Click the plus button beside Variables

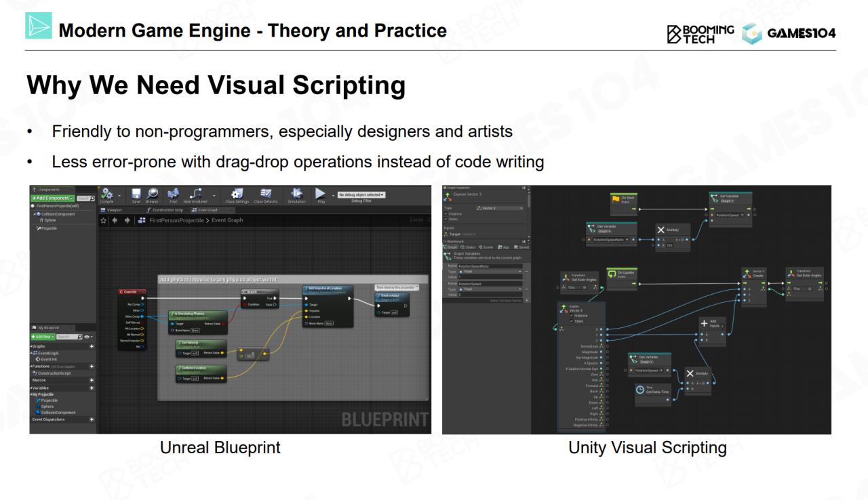click(92, 388)
